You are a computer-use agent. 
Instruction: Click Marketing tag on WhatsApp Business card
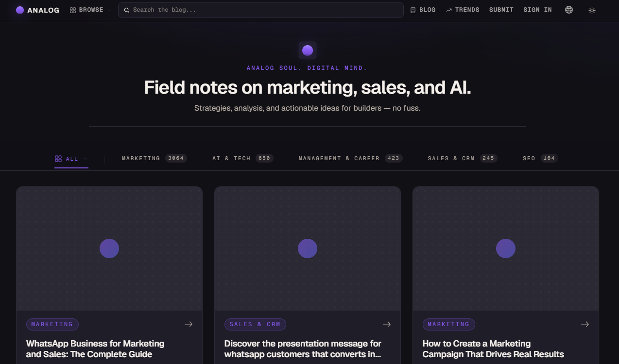coord(52,324)
